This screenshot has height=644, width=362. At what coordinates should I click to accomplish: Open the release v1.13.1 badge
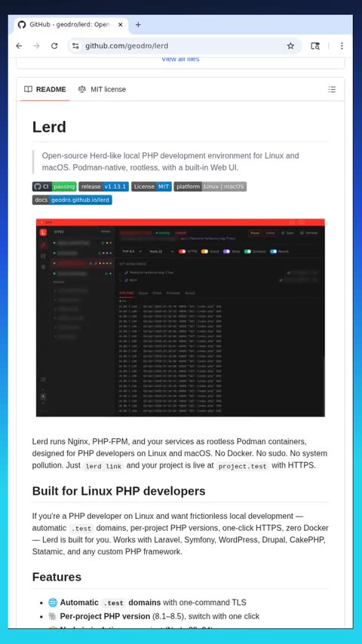pyautogui.click(x=104, y=186)
